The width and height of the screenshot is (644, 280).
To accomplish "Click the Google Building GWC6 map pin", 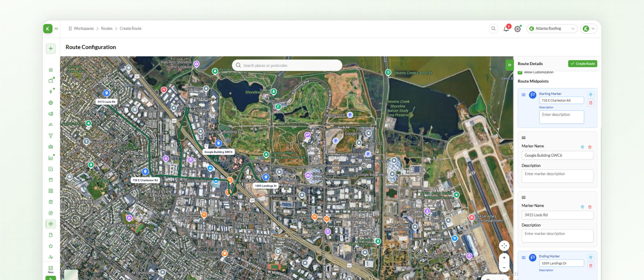I will (x=218, y=143).
